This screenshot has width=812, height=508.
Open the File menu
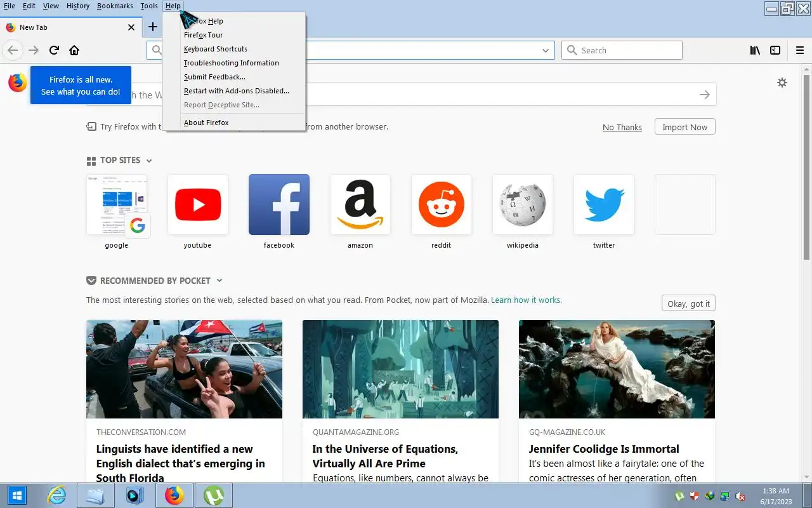[x=10, y=6]
